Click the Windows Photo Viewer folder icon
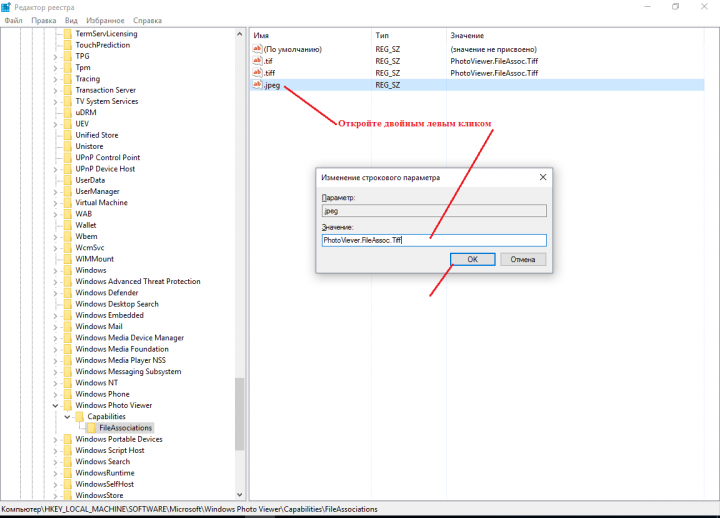Viewport: 720px width, 518px height. (x=68, y=405)
